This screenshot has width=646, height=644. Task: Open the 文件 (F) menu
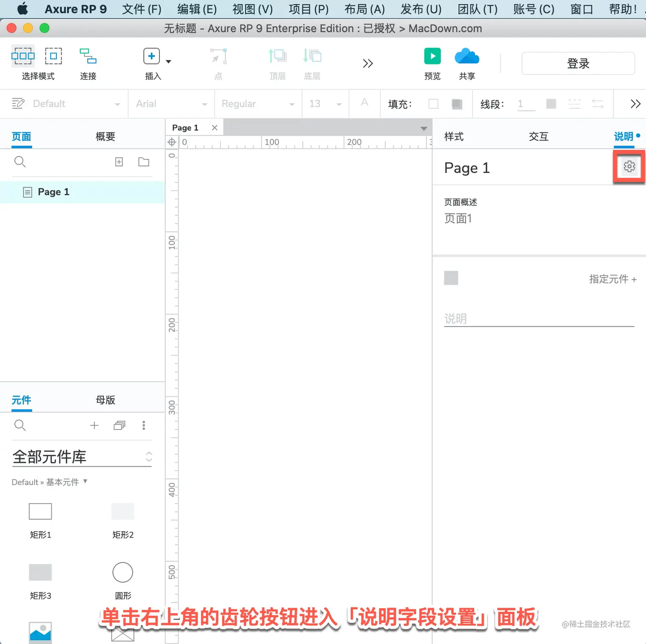142,9
